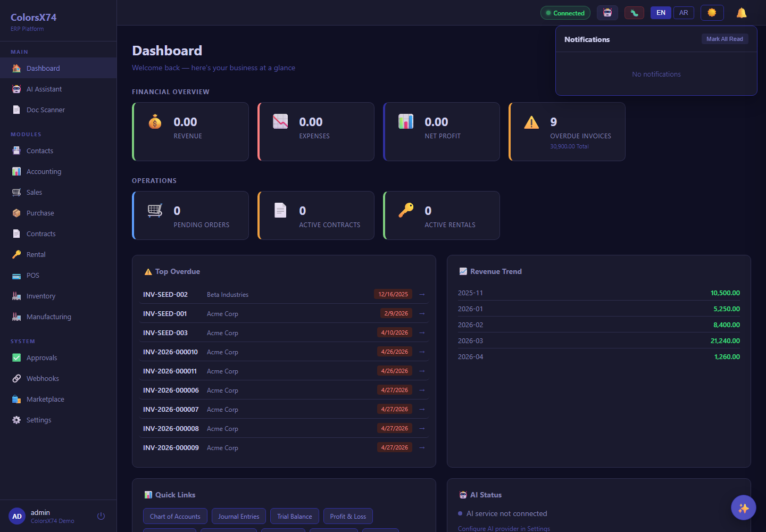Click the Inventory factory icon in sidebar
The height and width of the screenshot is (532, 766).
point(16,296)
